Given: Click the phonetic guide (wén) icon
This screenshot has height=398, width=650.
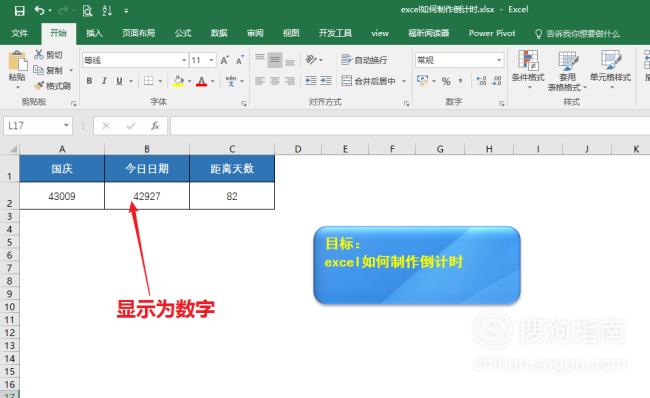Looking at the screenshot, I should [x=231, y=81].
